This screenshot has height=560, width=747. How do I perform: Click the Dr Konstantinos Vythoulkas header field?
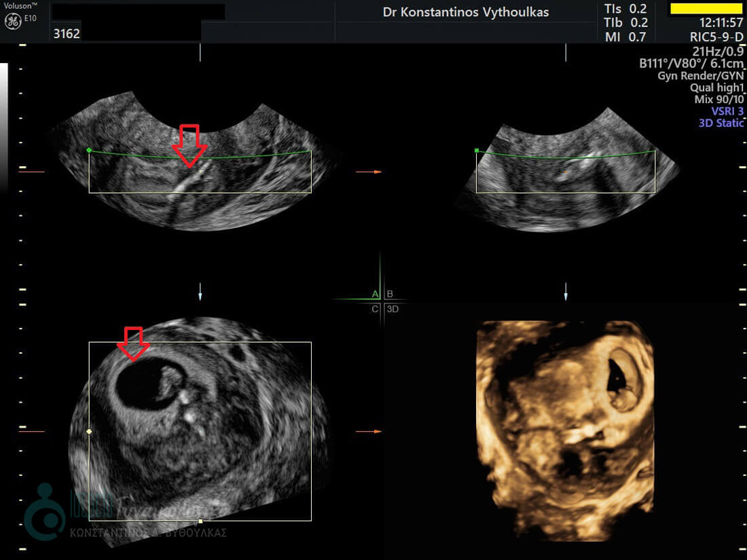pyautogui.click(x=465, y=12)
